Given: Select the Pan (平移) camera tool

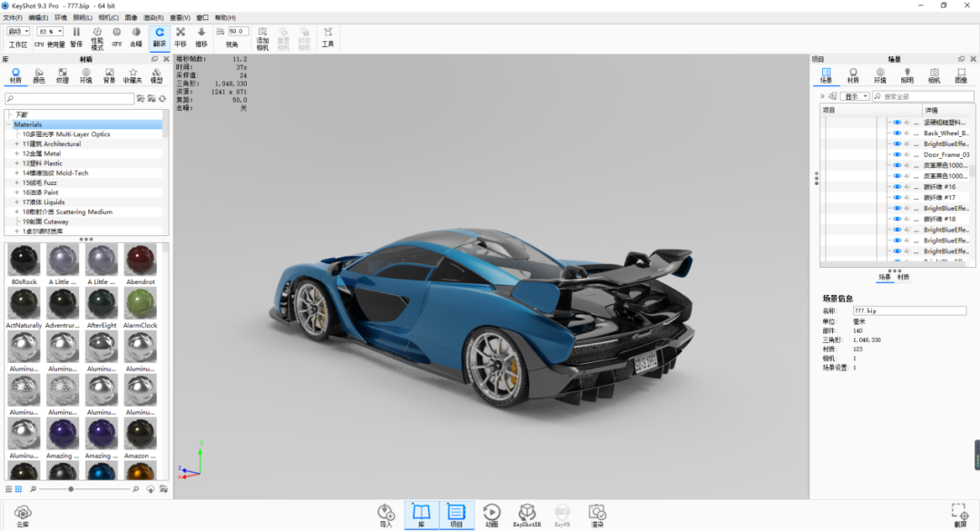Looking at the screenshot, I should [x=181, y=37].
